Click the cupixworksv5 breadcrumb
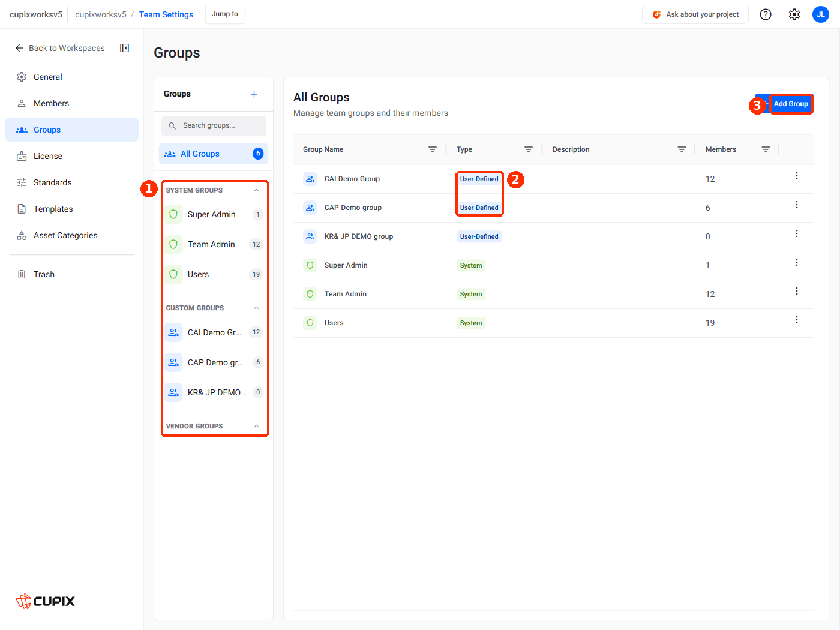Viewport: 840px width, 630px height. [101, 14]
